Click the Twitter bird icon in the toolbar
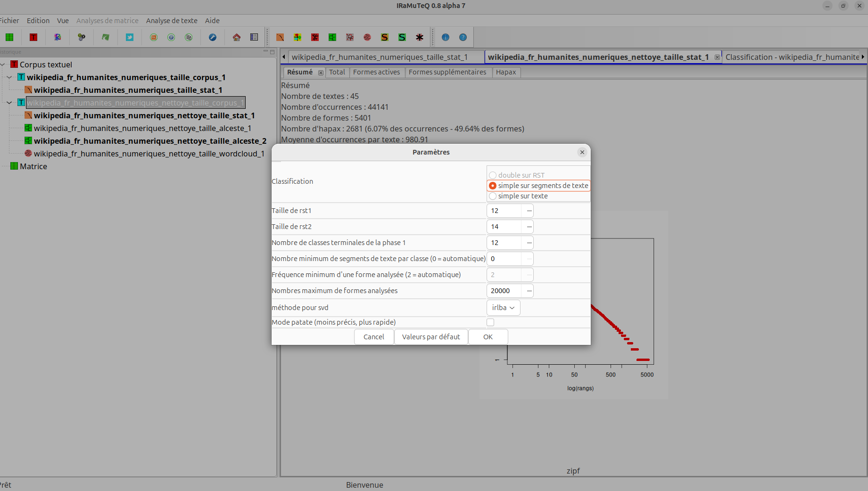The image size is (868, 491). (130, 37)
